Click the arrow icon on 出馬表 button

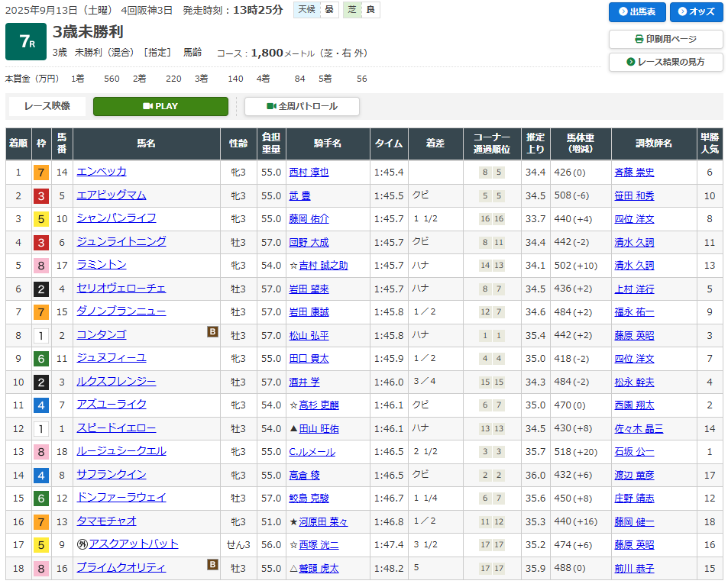point(622,12)
